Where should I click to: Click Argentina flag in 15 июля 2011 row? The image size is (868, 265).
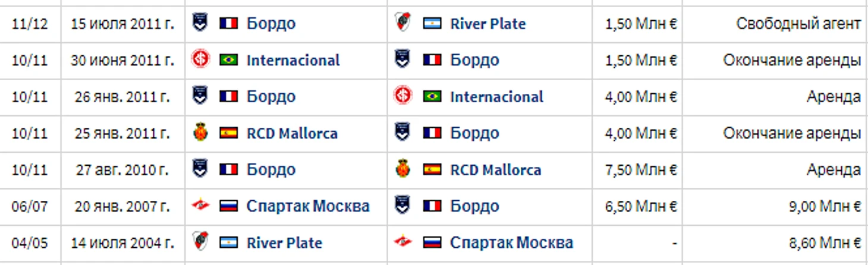click(432, 24)
